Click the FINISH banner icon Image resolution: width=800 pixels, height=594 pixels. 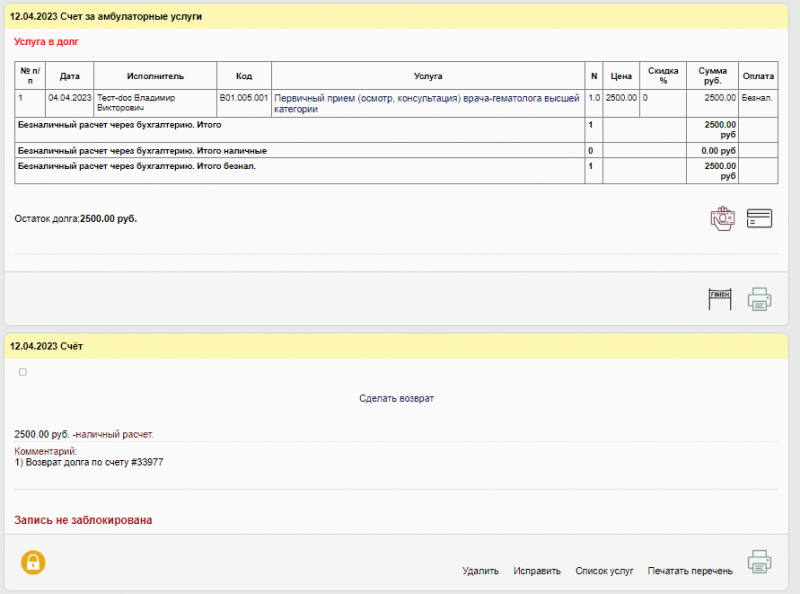720,298
